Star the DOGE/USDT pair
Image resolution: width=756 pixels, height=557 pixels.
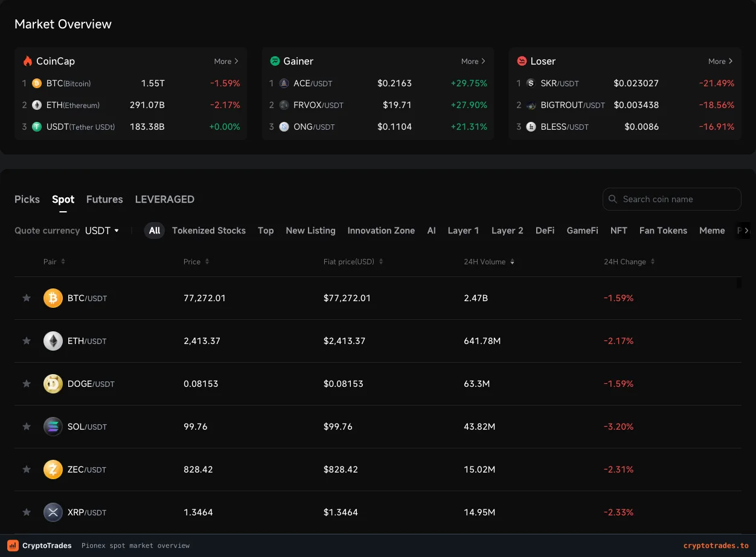27,384
